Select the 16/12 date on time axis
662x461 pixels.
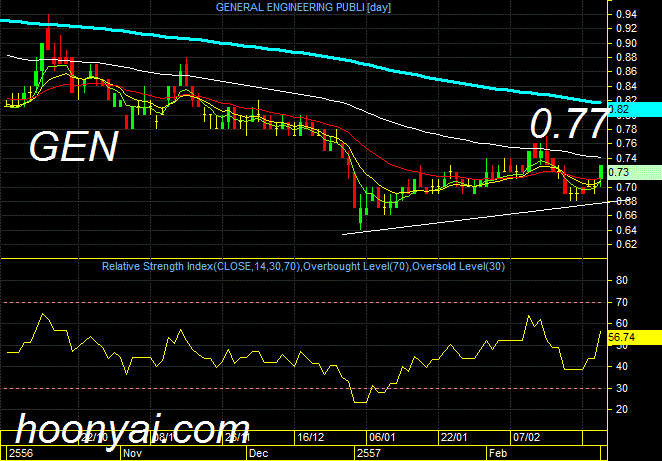[310, 437]
